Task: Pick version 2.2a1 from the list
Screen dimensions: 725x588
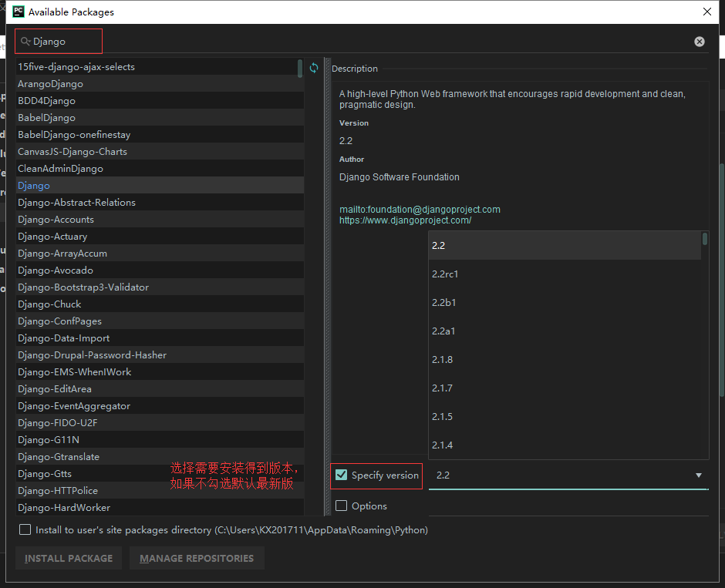Action: point(565,331)
